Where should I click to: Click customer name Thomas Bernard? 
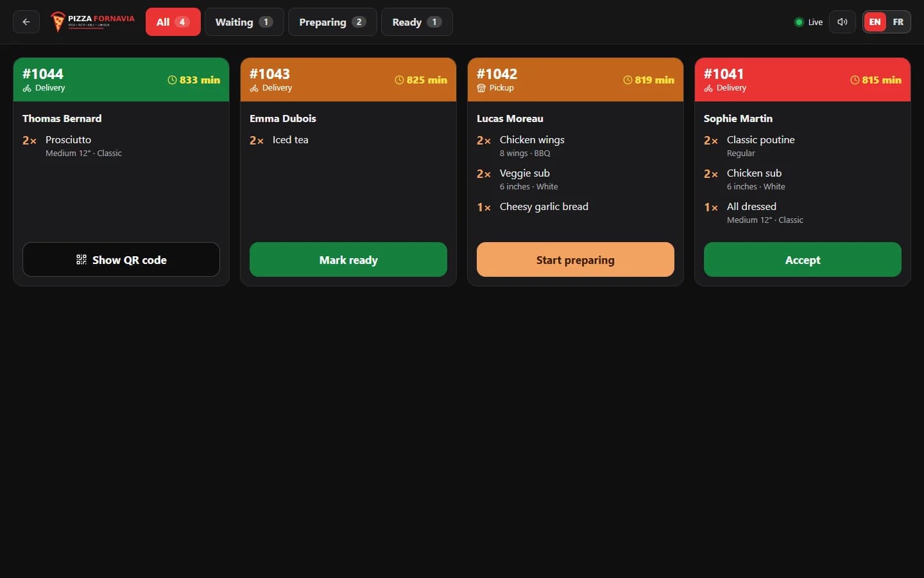click(x=62, y=118)
